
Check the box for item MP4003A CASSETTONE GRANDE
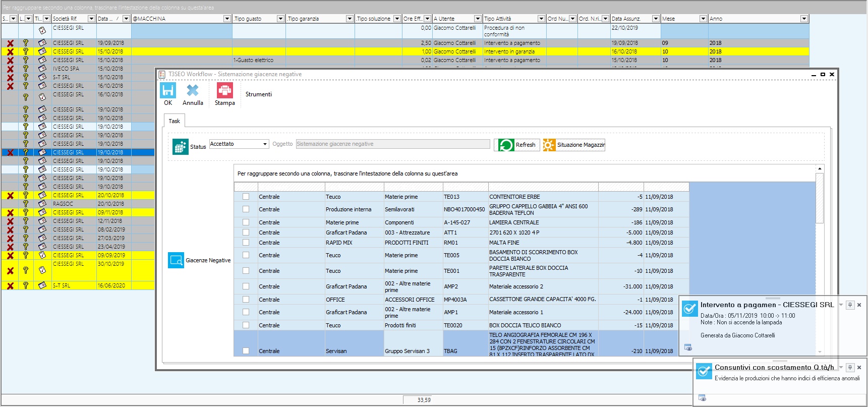coord(246,300)
